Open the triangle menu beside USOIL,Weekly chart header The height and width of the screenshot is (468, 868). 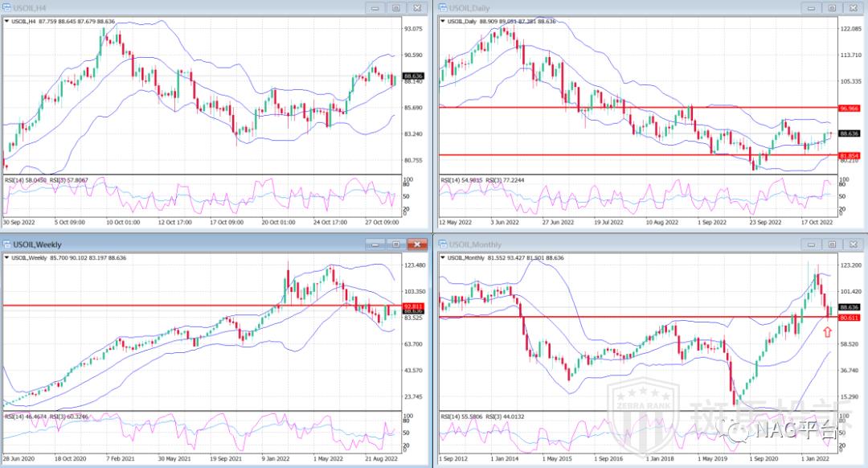click(6, 257)
